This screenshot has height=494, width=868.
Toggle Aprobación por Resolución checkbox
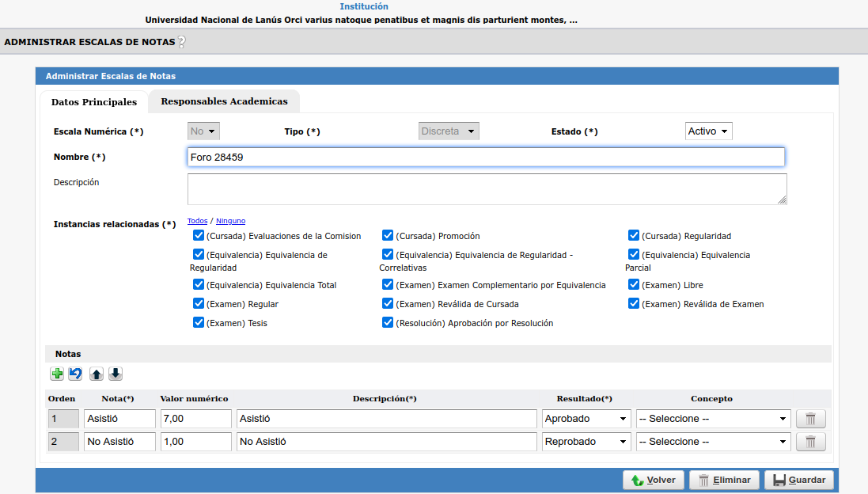[x=388, y=322]
